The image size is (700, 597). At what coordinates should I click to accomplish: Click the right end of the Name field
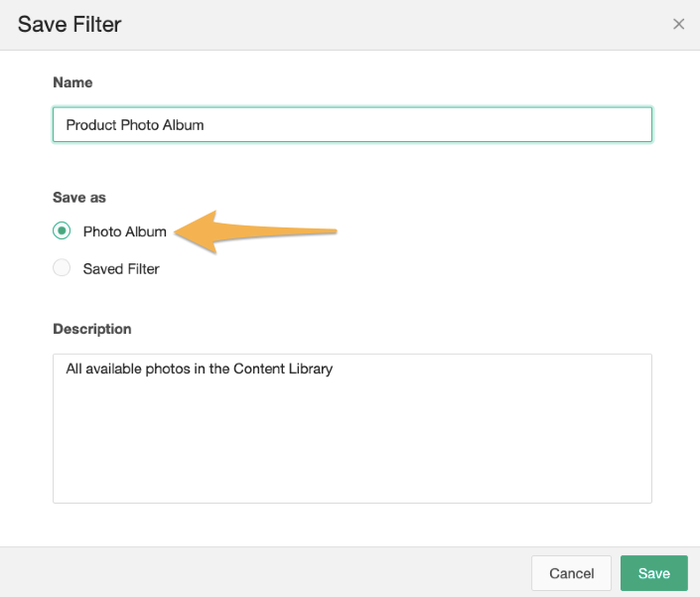point(633,124)
